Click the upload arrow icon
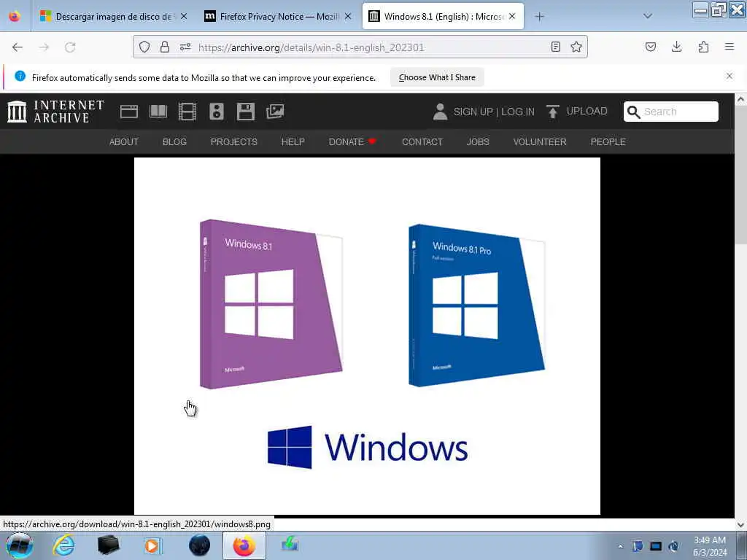747x560 pixels. pyautogui.click(x=553, y=112)
